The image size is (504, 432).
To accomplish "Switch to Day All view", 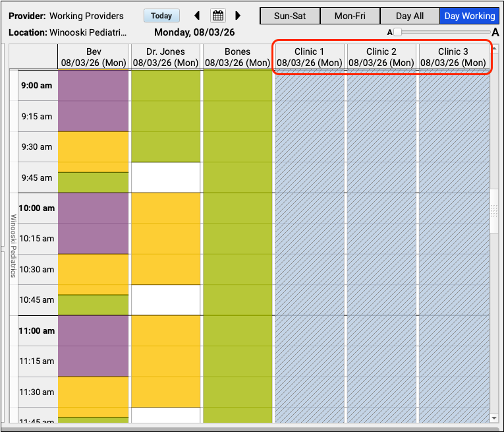I will (x=410, y=16).
